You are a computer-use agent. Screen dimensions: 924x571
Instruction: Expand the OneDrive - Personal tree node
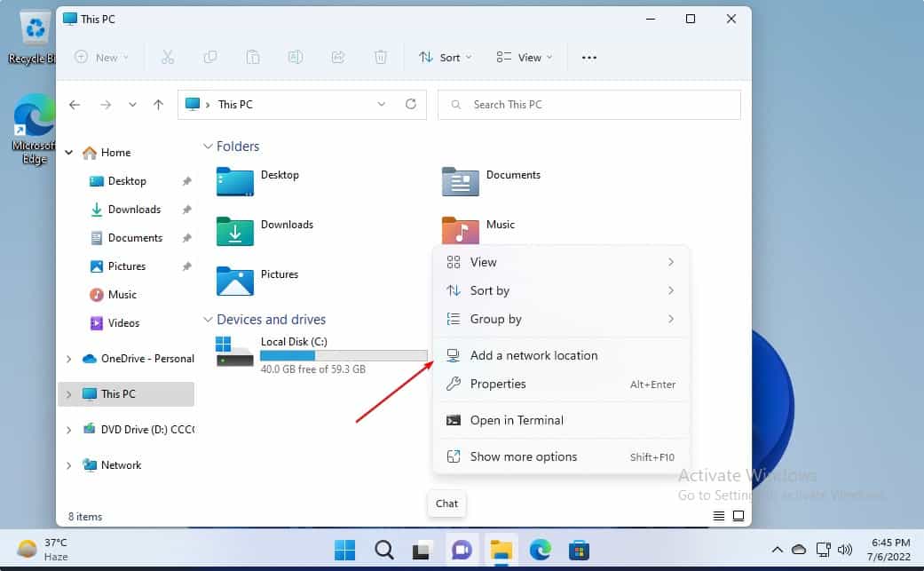point(69,359)
